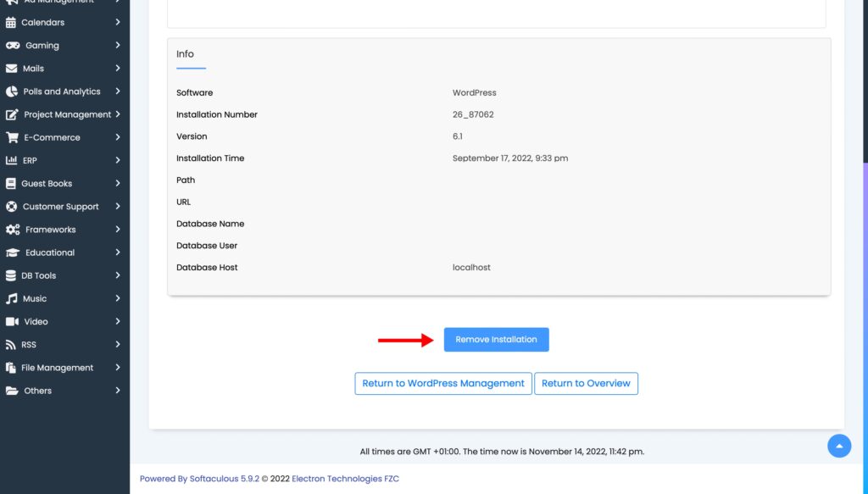Screen dimensions: 868x494
Task: Click the Video camera icon
Action: pyautogui.click(x=12, y=321)
